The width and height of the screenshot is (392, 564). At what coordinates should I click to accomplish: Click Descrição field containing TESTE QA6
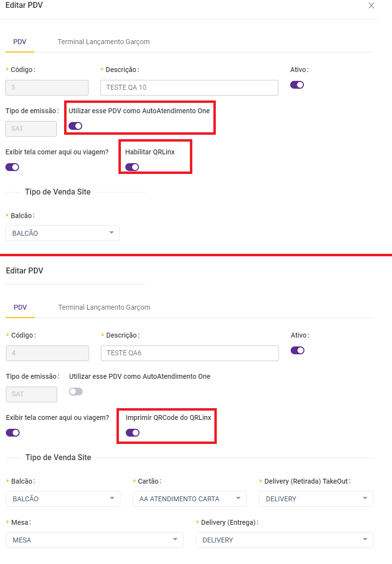pos(189,353)
